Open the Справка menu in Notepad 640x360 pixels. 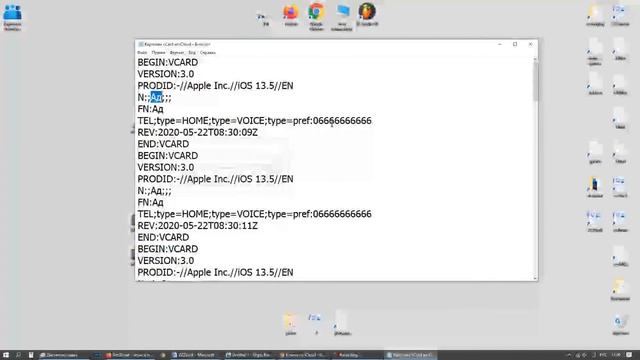coord(208,53)
